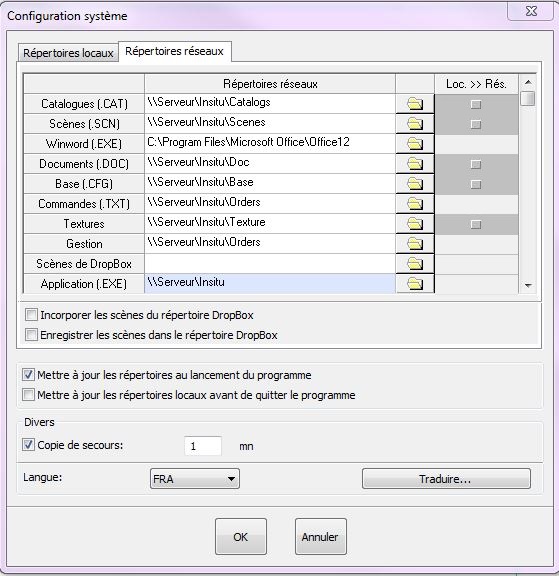Browse folder for Documents (.DOC) row
This screenshot has width=559, height=576.
tap(415, 163)
